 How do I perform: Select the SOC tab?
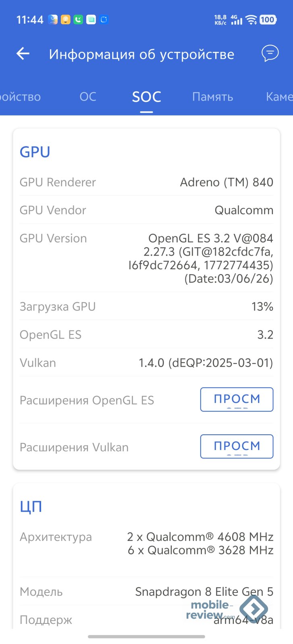[146, 97]
